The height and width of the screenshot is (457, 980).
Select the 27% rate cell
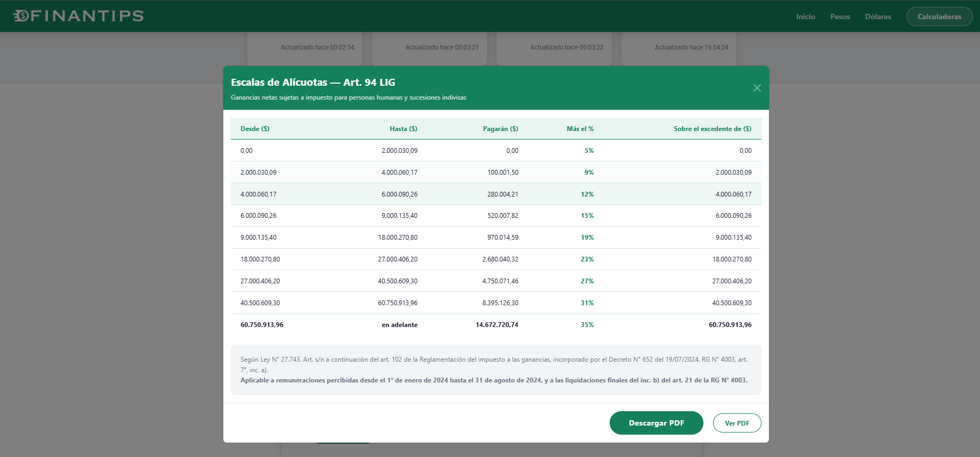click(x=587, y=281)
